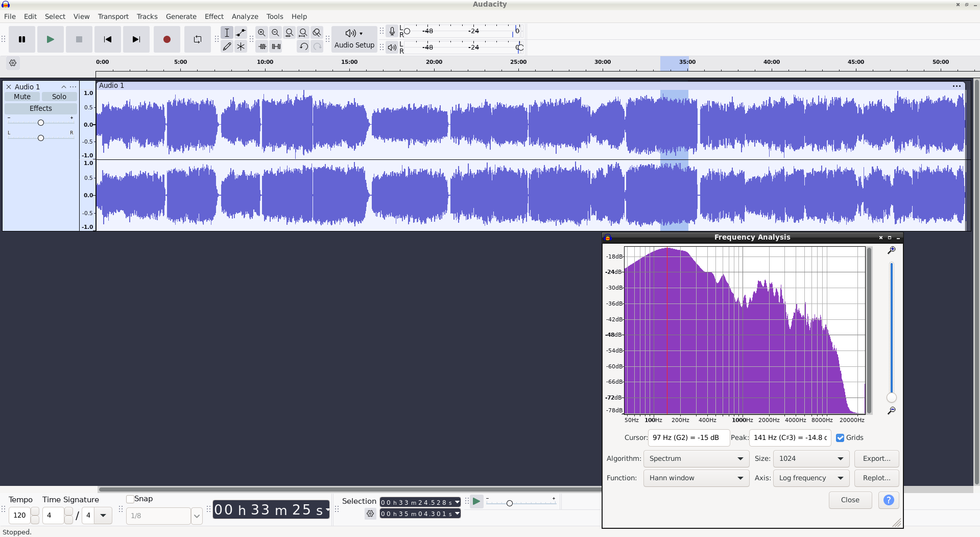
Task: Open the Audio 1 Effects panel
Action: [x=41, y=108]
